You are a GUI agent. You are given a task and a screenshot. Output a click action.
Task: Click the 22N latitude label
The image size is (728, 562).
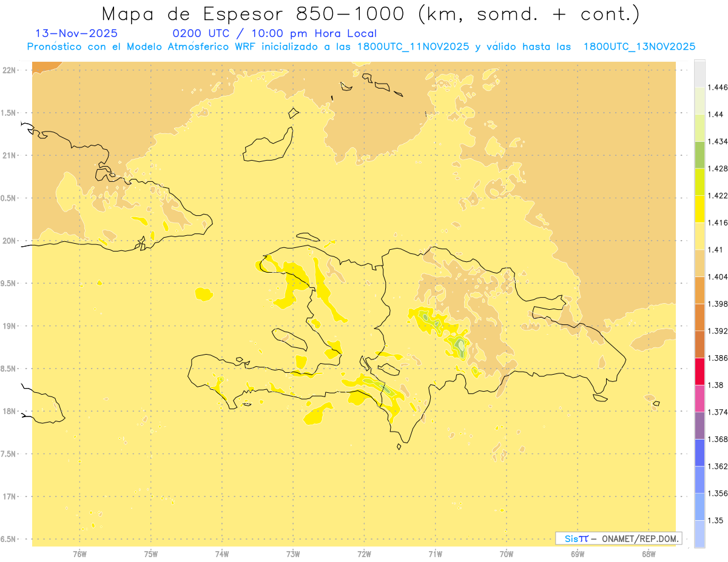pos(9,70)
